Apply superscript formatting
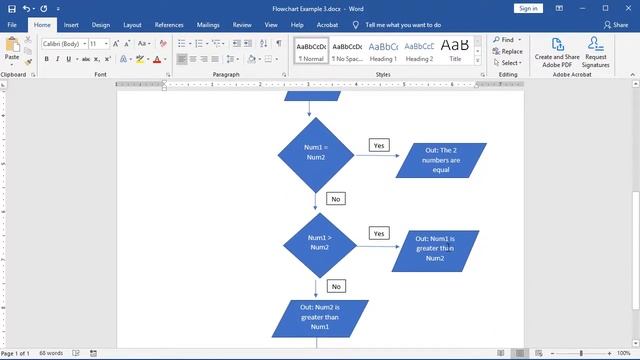The width and height of the screenshot is (640, 360). pos(108,60)
